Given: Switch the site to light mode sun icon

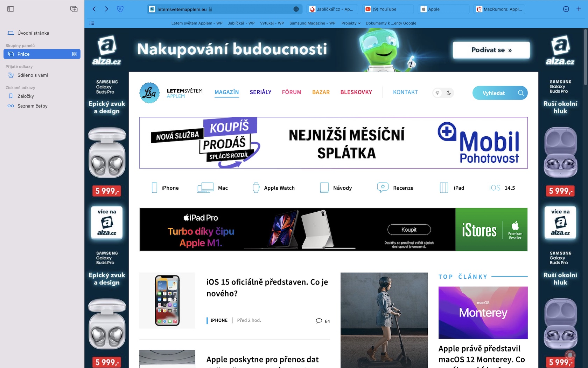Looking at the screenshot, I should click(437, 93).
